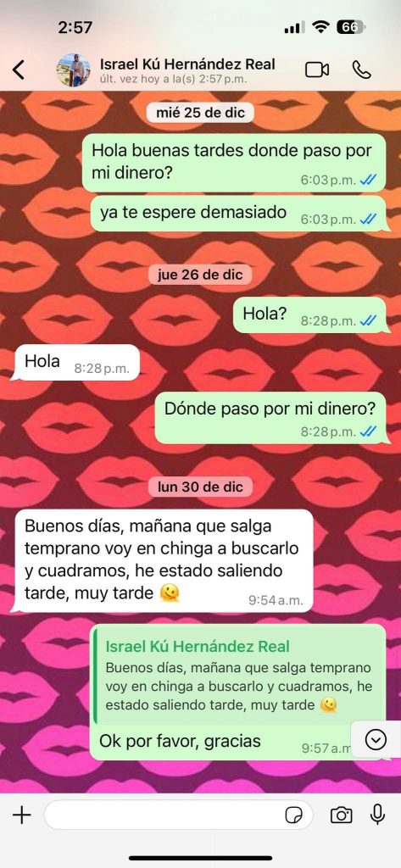Open contact info via Israel Kú Hernández Real
Screen dimensions: 401x868
[x=187, y=64]
